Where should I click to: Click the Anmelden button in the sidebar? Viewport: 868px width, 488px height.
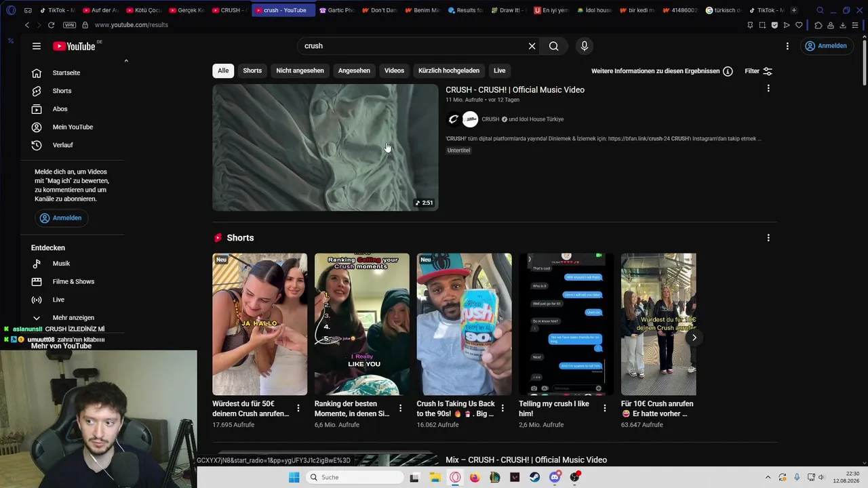click(61, 218)
